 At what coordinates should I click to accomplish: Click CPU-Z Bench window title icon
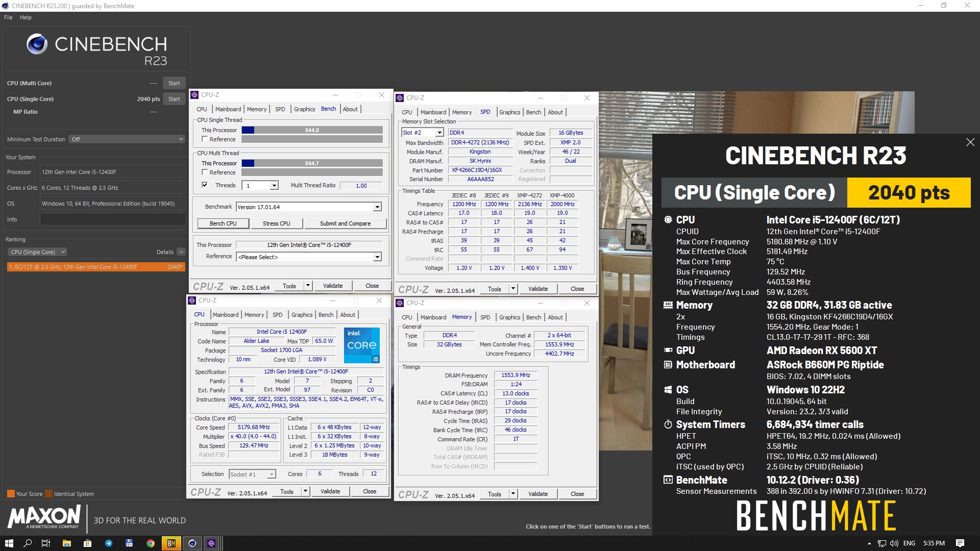coord(194,95)
